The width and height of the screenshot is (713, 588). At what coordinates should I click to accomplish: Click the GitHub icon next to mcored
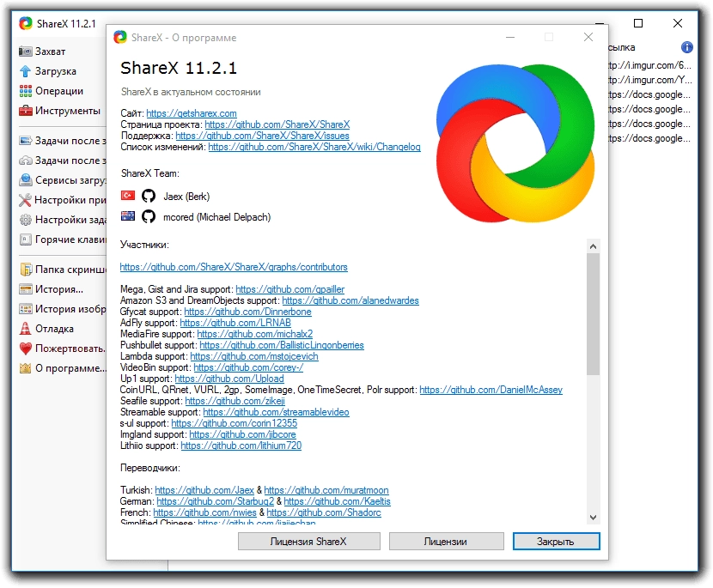(149, 216)
